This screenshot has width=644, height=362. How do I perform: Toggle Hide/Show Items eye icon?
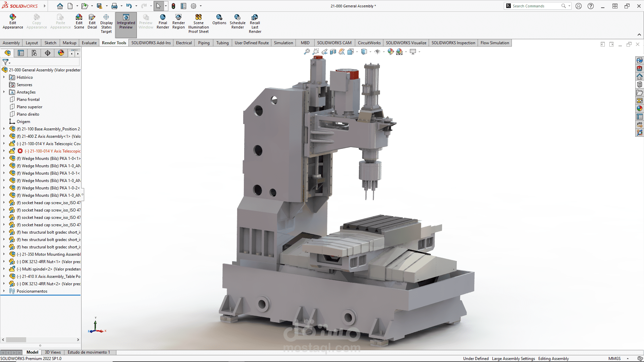pyautogui.click(x=378, y=52)
